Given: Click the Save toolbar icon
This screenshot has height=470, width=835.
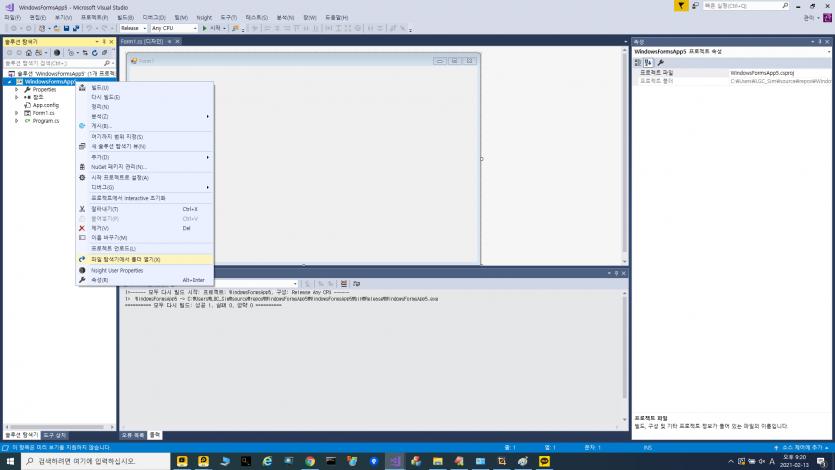Looking at the screenshot, I should click(67, 28).
